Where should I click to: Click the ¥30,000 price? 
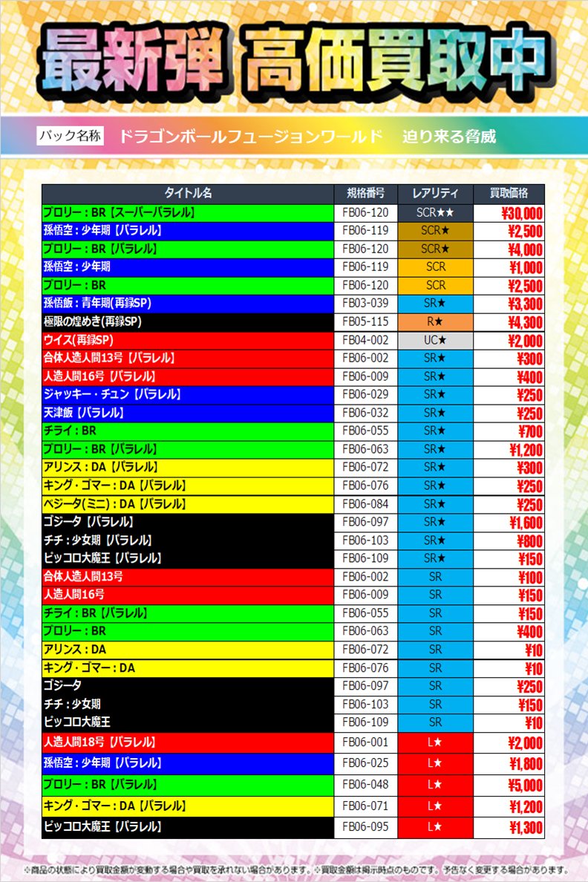(522, 213)
